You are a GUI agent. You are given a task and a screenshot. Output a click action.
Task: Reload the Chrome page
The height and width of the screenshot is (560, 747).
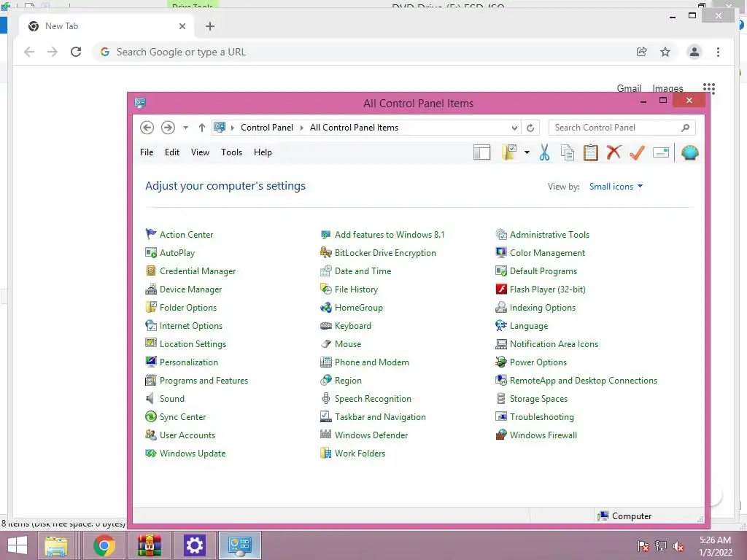(76, 52)
